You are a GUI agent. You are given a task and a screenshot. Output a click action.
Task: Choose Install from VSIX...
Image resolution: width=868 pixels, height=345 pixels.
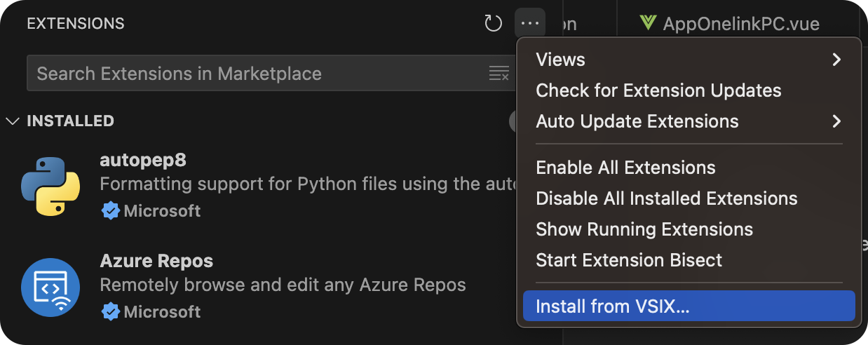point(689,306)
